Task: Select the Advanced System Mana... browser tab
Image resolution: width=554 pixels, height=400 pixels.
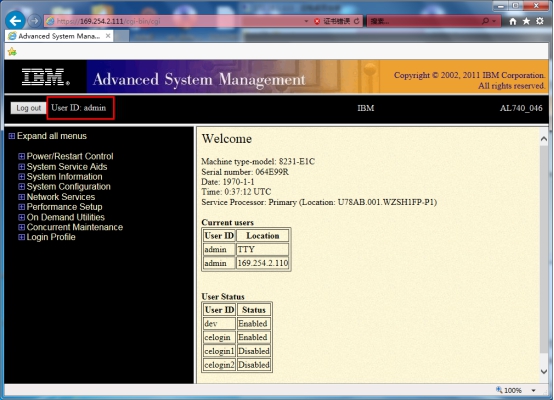Action: click(59, 36)
